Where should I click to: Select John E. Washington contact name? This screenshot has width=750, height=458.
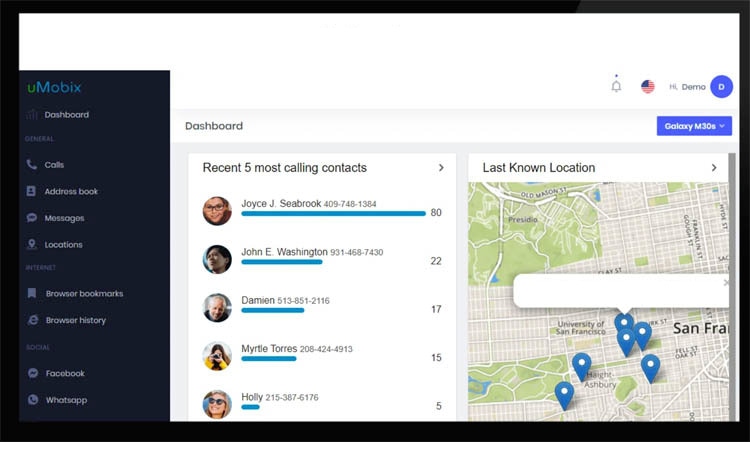point(284,252)
